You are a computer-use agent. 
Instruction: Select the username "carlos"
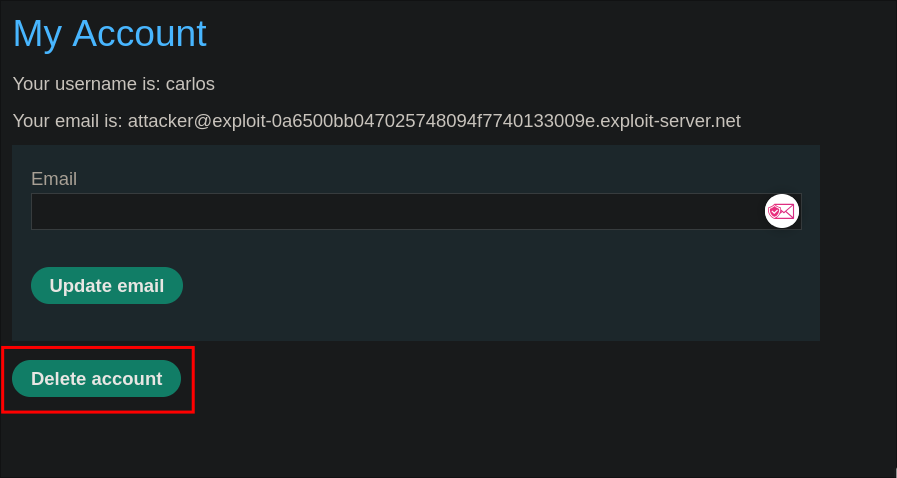point(190,84)
